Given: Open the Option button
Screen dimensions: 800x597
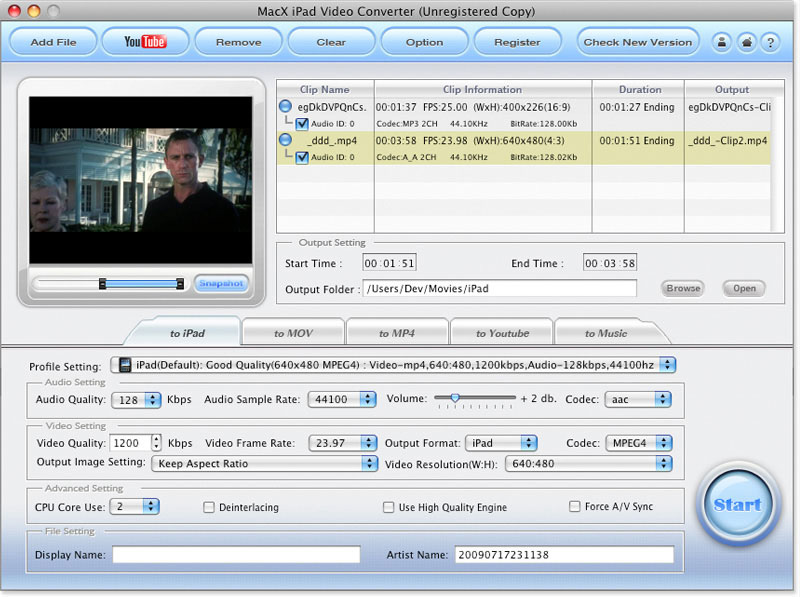Looking at the screenshot, I should (x=424, y=42).
